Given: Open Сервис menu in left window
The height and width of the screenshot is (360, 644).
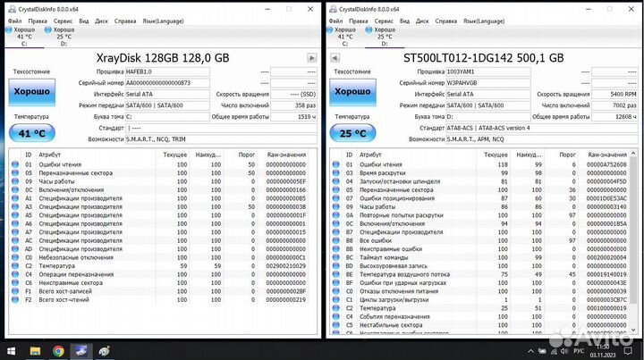Looking at the screenshot, I should coord(63,21).
